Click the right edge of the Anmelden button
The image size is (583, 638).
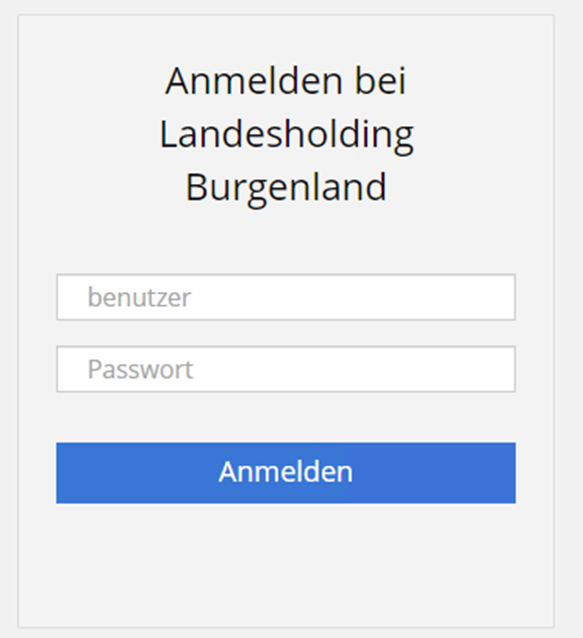click(507, 473)
